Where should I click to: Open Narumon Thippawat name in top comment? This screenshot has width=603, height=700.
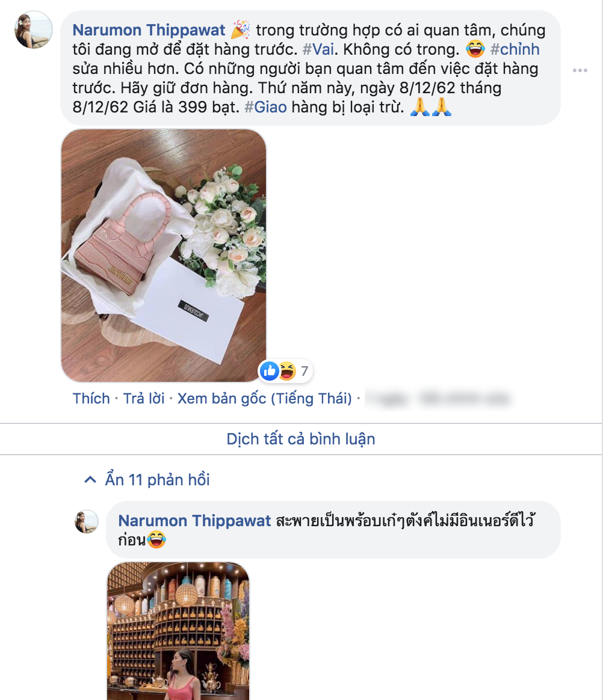click(x=149, y=30)
